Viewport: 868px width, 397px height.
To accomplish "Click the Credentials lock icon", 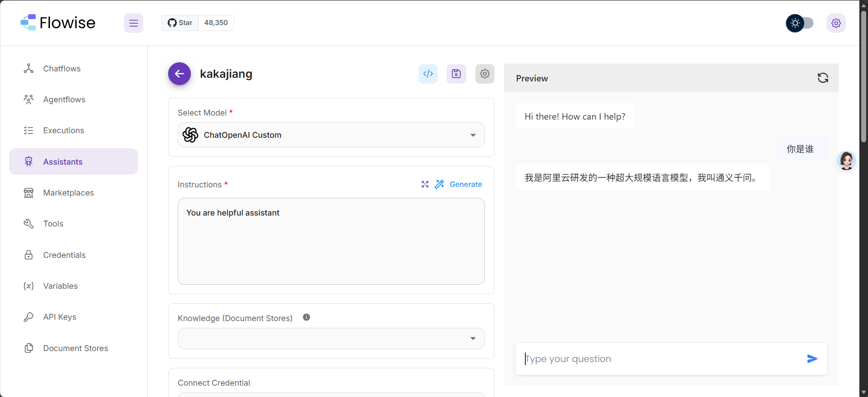I will [x=29, y=255].
